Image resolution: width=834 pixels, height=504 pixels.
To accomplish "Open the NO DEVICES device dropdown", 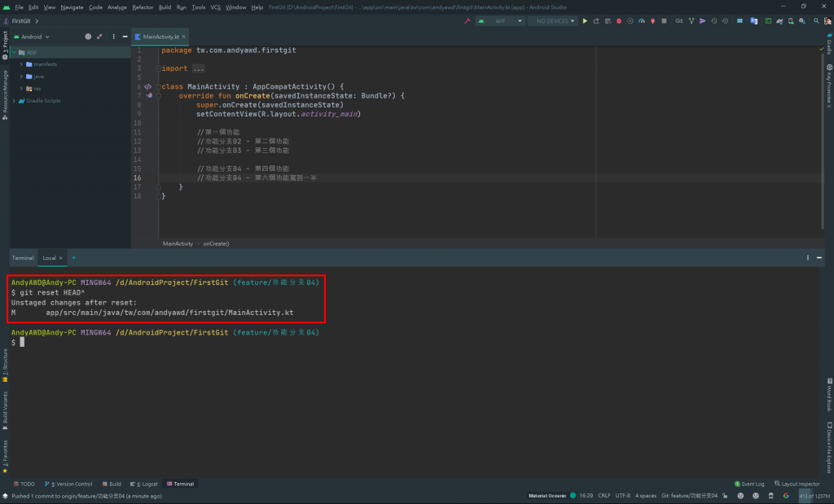I will (x=553, y=20).
